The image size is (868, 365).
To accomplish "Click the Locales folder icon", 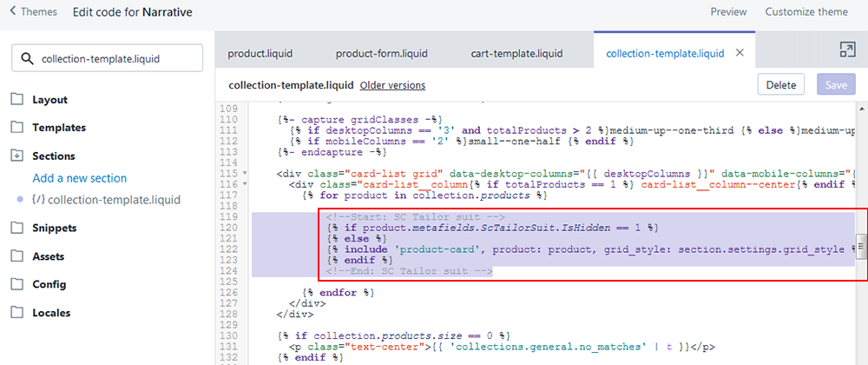I will [17, 313].
